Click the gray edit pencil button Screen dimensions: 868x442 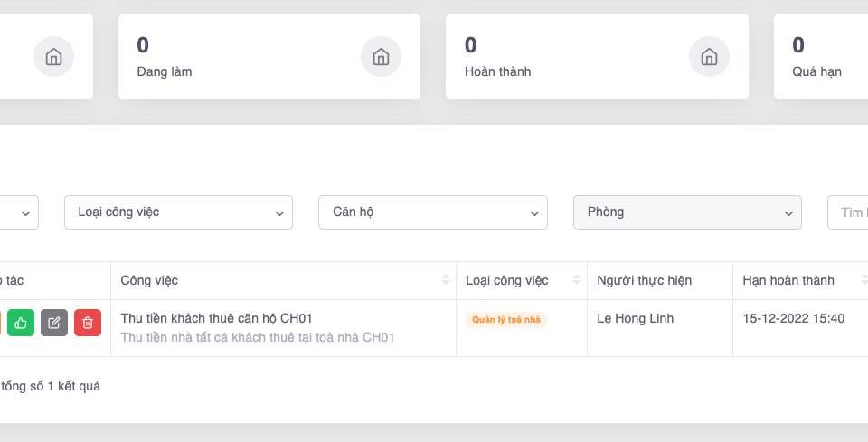(x=54, y=323)
